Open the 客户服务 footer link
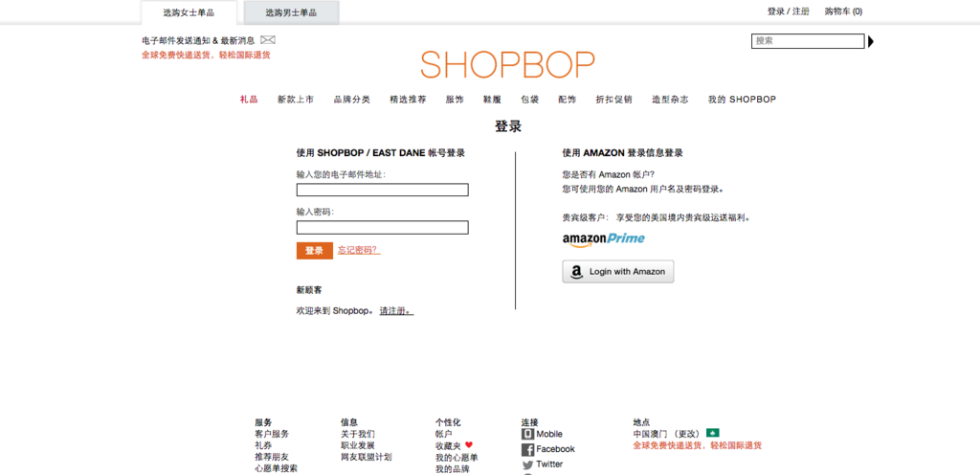The width and height of the screenshot is (980, 475). coord(272,434)
